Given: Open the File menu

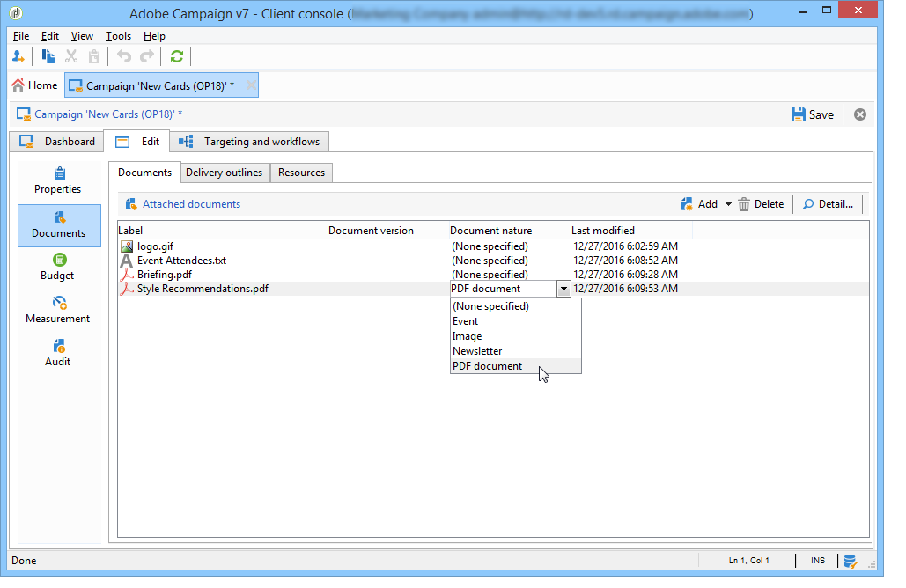Looking at the screenshot, I should point(21,36).
